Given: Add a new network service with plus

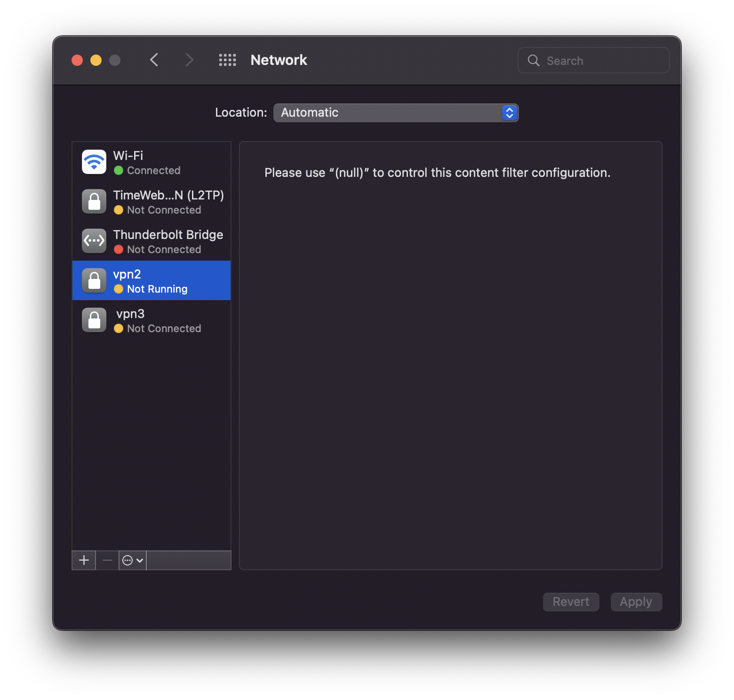Looking at the screenshot, I should pyautogui.click(x=84, y=560).
